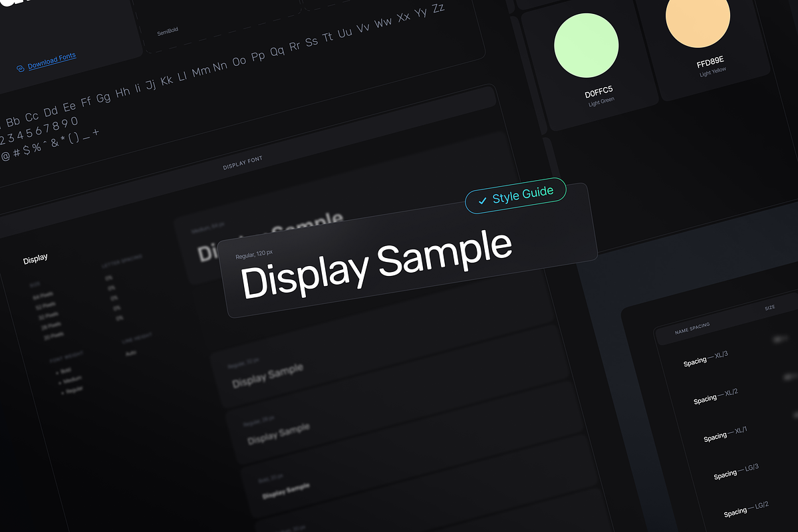Click the Light Yellow label

(713, 73)
